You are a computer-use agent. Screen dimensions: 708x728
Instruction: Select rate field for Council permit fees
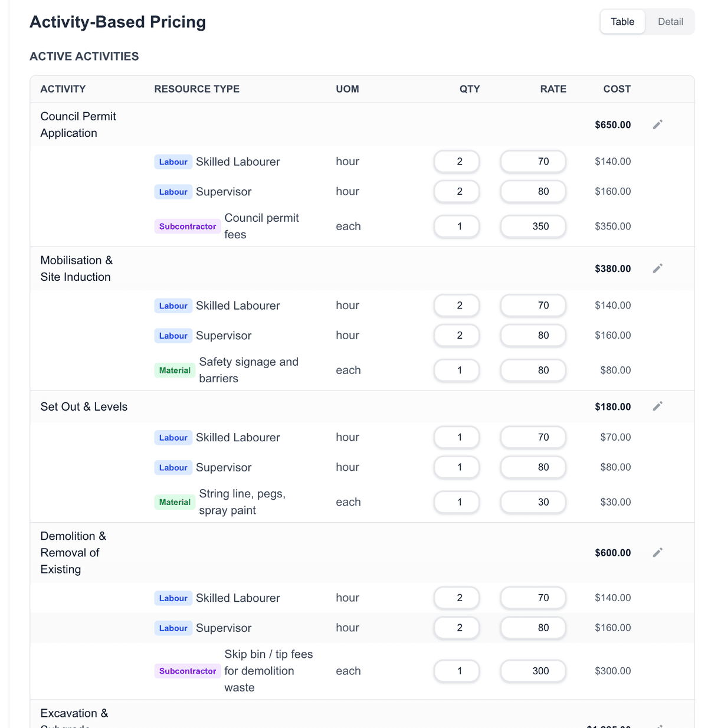click(x=533, y=227)
